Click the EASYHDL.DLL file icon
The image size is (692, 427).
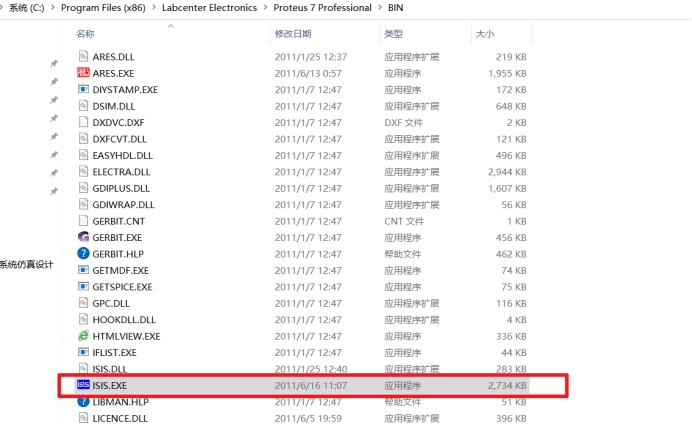(x=83, y=155)
